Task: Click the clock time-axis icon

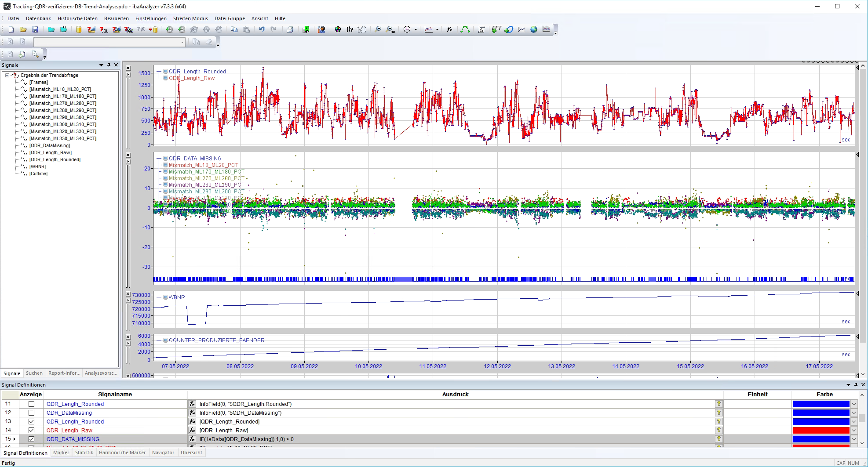Action: tap(407, 29)
